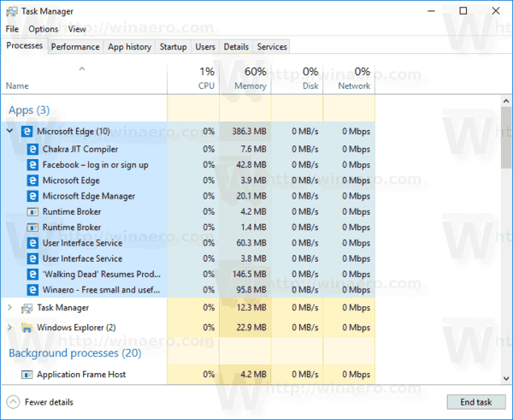Expand the Task Manager process entry

[9, 308]
